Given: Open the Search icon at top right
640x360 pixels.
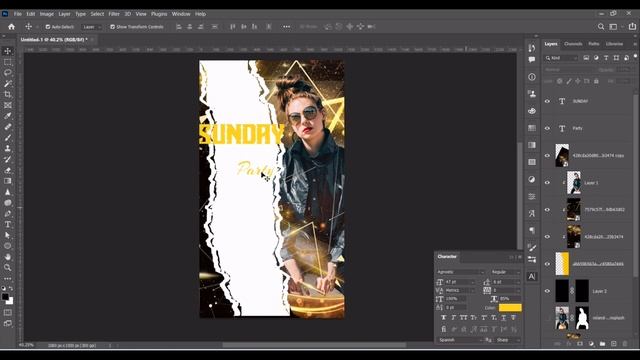Looking at the screenshot, I should (601, 27).
